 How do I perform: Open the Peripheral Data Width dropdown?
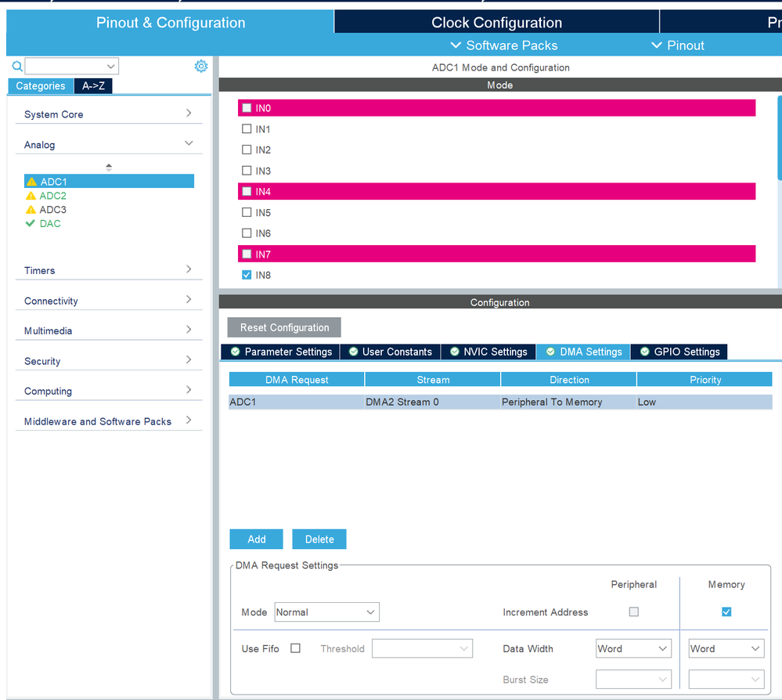pyautogui.click(x=633, y=648)
